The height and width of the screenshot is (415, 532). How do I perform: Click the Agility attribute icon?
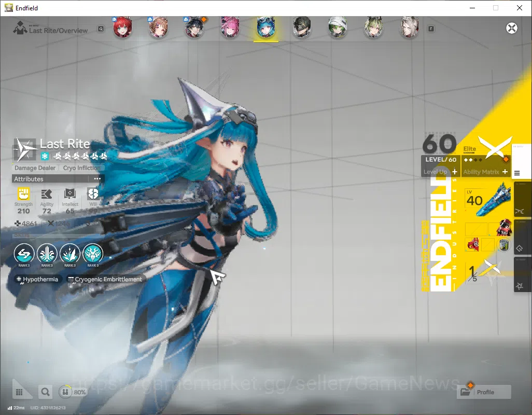pyautogui.click(x=47, y=195)
